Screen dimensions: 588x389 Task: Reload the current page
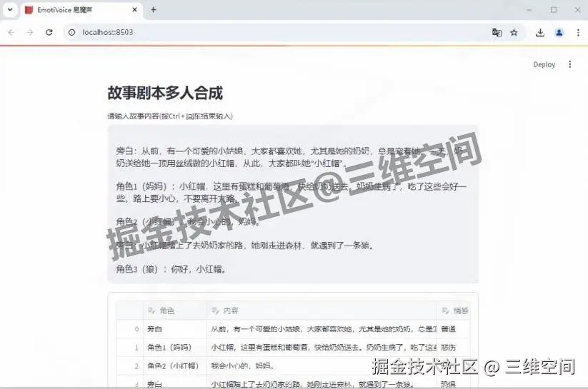(x=49, y=33)
